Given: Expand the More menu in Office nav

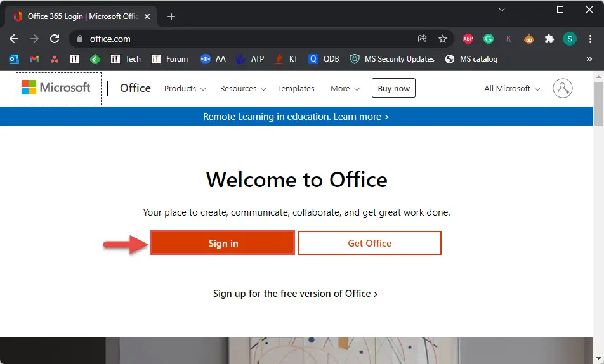Looking at the screenshot, I should (x=345, y=89).
